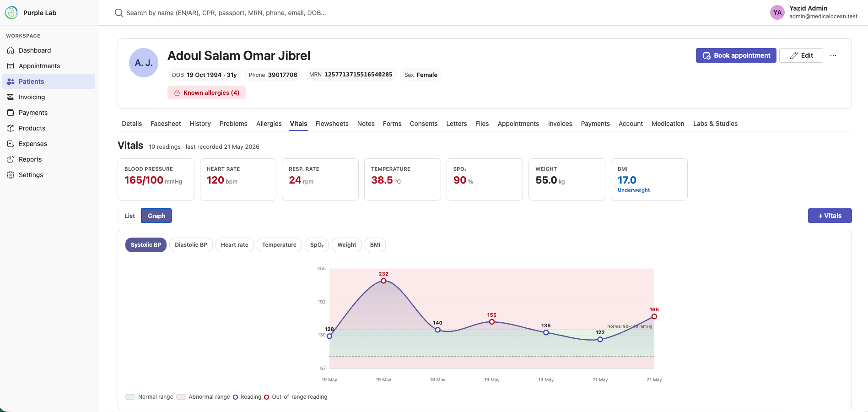Switch to Graph view
868x412 pixels.
point(156,216)
